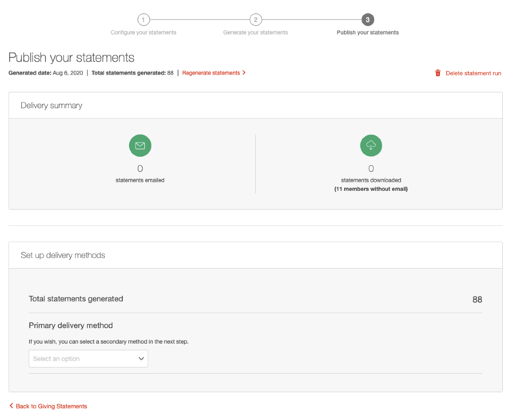The width and height of the screenshot is (512, 420).
Task: Open the Primary delivery method dropdown
Action: [88, 359]
